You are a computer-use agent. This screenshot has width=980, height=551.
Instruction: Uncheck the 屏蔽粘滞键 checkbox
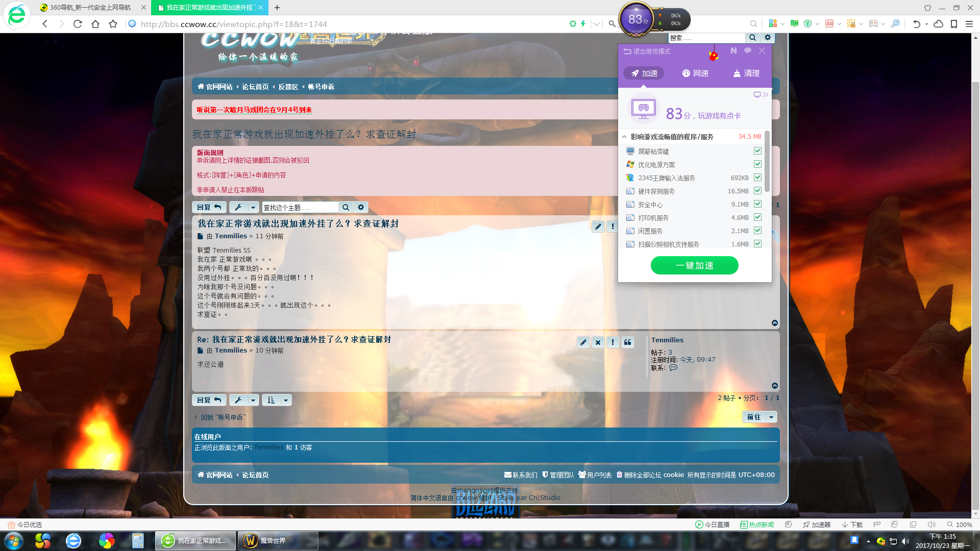pyautogui.click(x=757, y=151)
